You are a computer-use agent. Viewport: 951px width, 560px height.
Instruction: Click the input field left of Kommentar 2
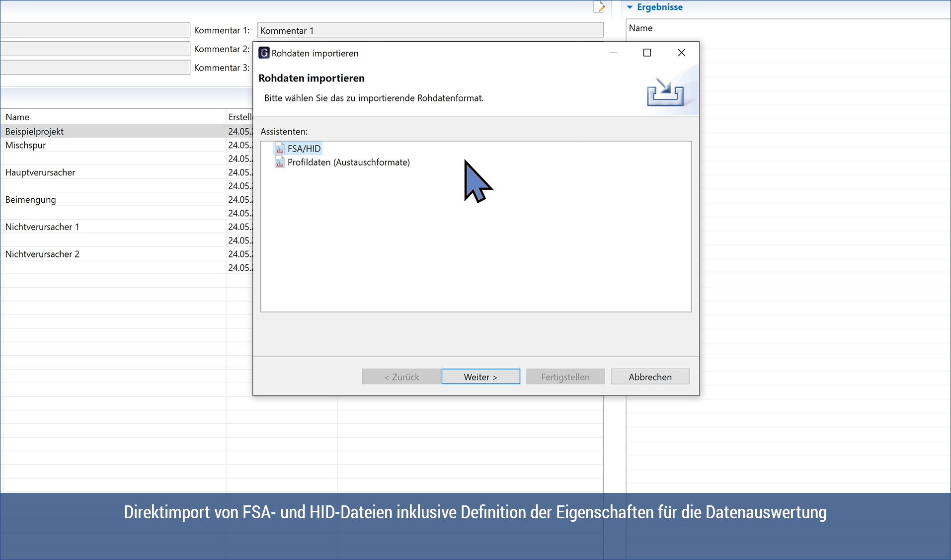[95, 49]
